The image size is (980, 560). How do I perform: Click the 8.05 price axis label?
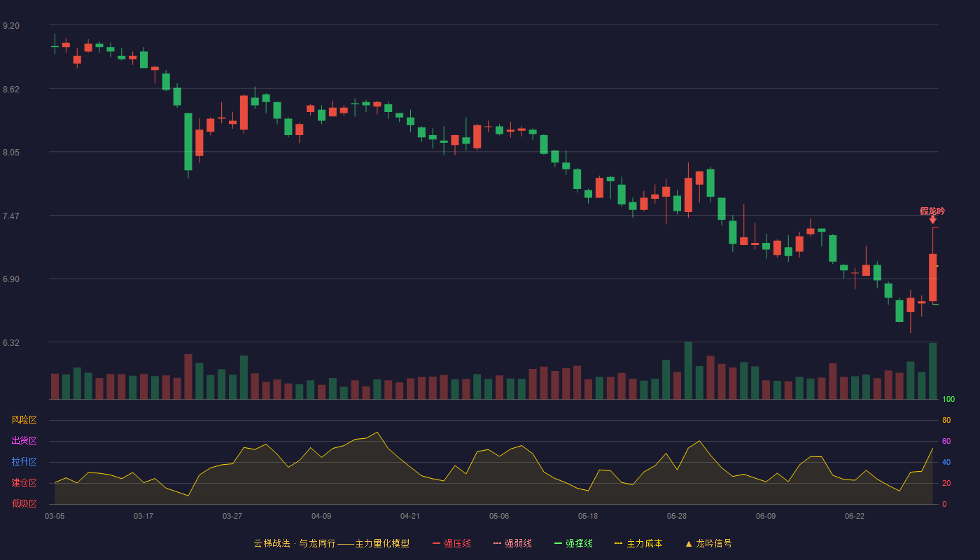11,153
